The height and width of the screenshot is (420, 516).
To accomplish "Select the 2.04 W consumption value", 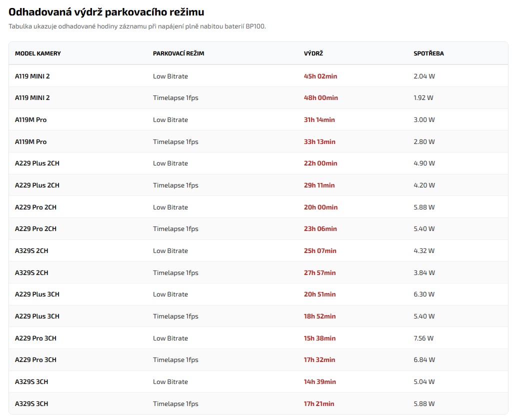I will pyautogui.click(x=424, y=76).
